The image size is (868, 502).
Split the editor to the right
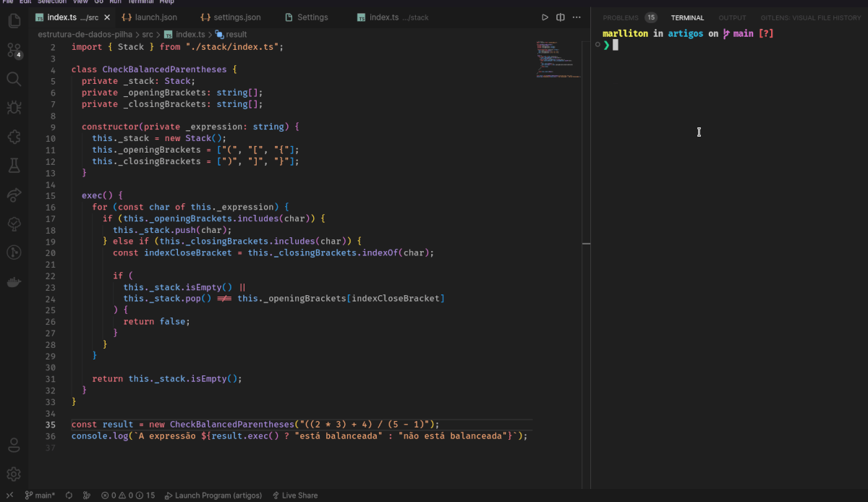point(561,17)
